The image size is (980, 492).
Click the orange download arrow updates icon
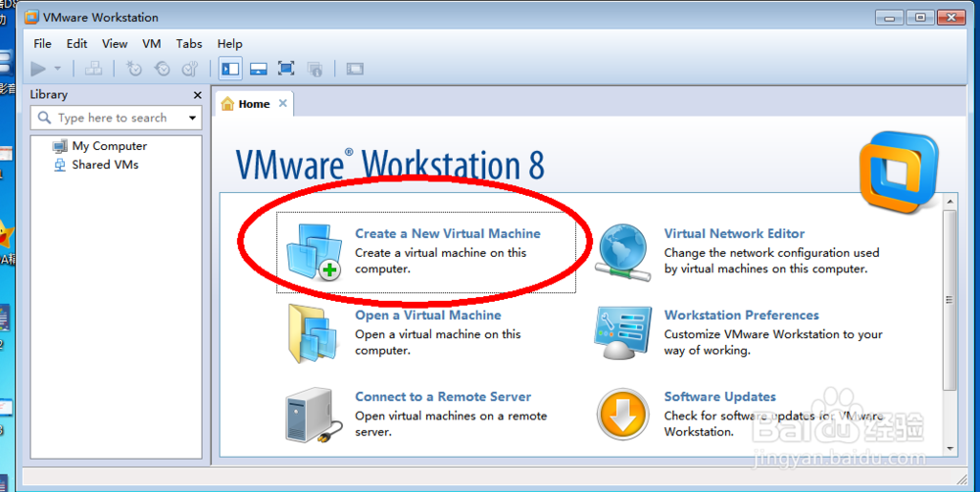coord(622,415)
